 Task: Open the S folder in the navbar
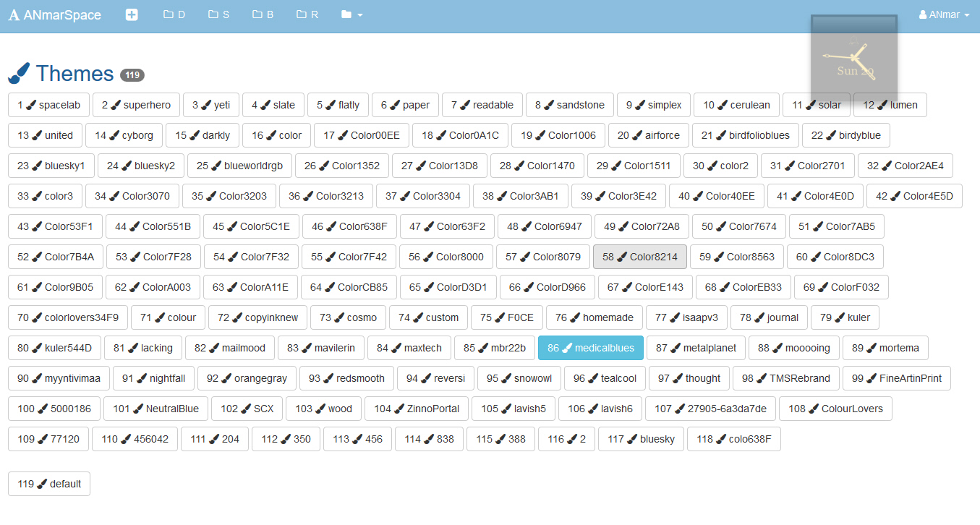pos(218,14)
